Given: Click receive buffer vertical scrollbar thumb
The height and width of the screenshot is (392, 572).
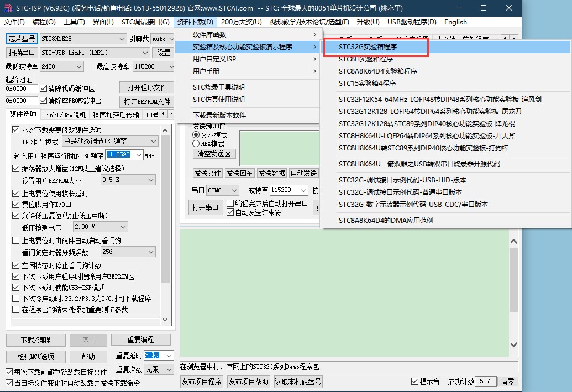Looking at the screenshot, I should point(513,280).
